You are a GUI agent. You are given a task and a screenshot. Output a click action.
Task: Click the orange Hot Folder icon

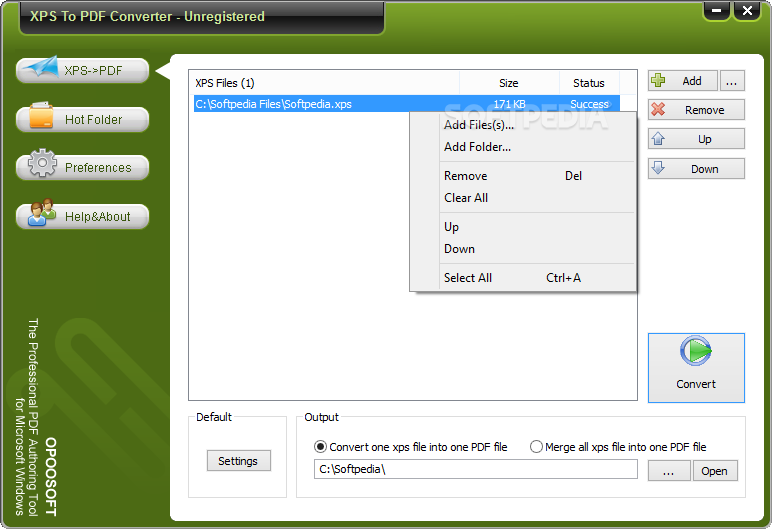point(41,116)
